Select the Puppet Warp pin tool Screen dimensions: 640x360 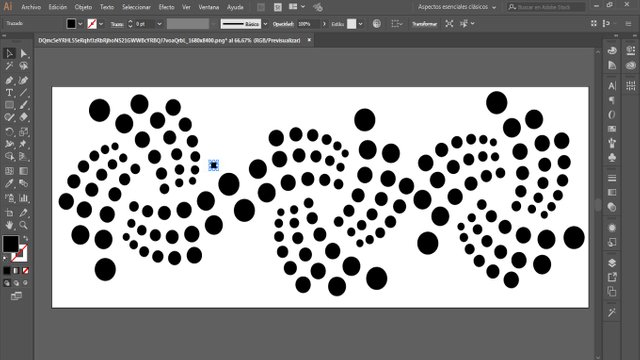[x=23, y=144]
